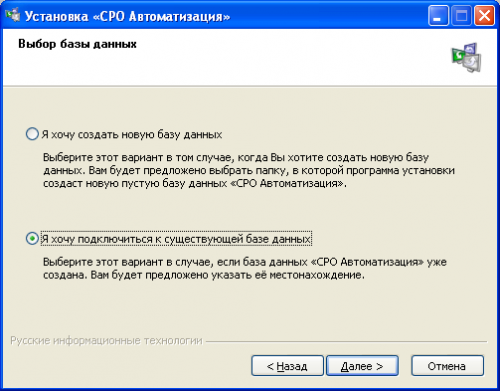Select the radio button for connecting to existing database
The height and width of the screenshot is (391, 500).
pos(32,239)
